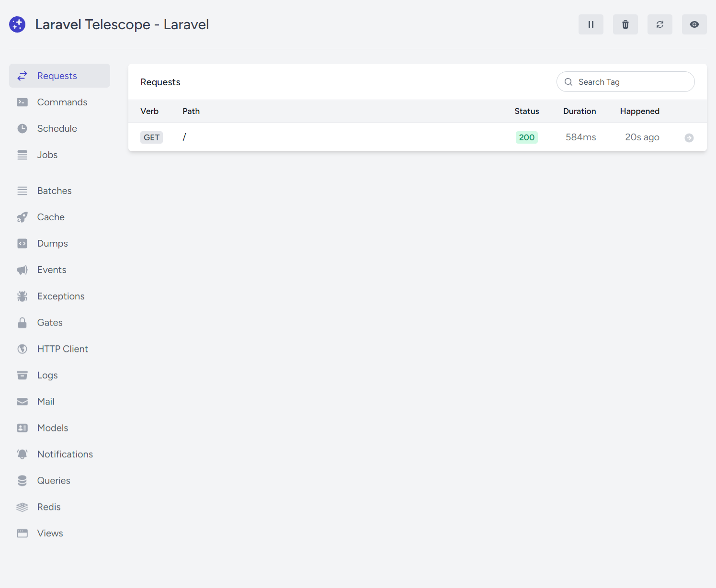Click the Dumps code icon

coord(23,243)
